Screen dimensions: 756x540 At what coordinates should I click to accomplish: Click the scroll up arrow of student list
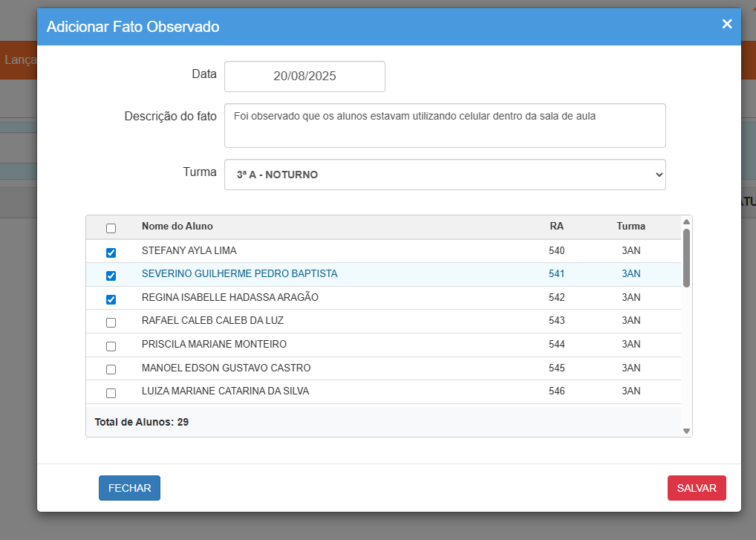pyautogui.click(x=686, y=221)
